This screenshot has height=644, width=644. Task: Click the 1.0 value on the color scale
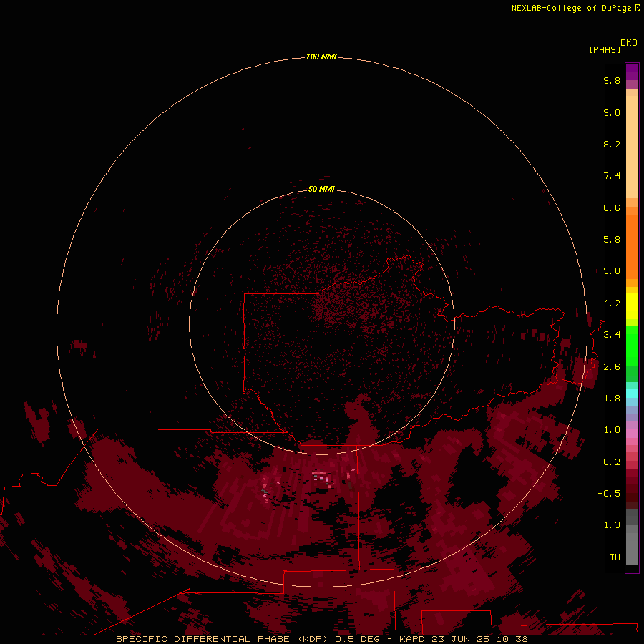pos(612,430)
